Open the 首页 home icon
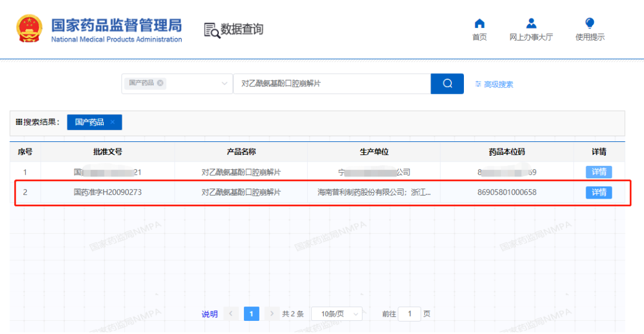Viewport: 644px width, 334px height. [479, 24]
